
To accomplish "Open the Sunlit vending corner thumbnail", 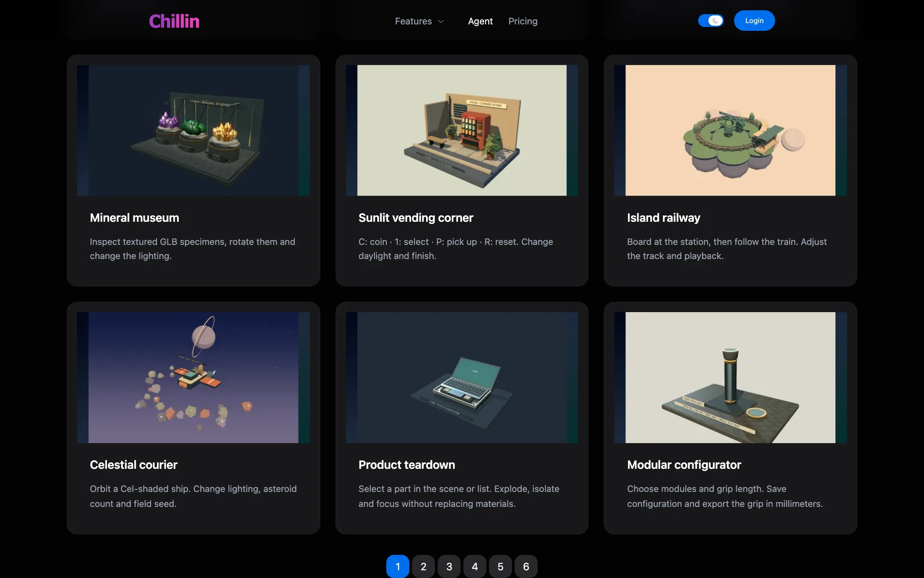I will (x=462, y=130).
